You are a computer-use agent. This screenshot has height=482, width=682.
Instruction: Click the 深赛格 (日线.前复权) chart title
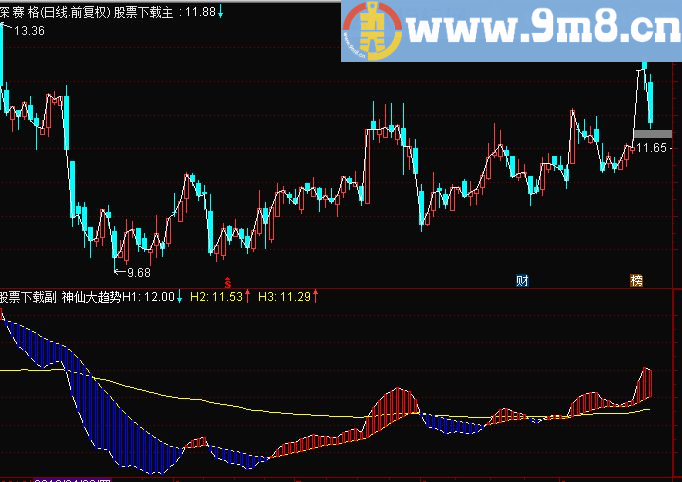point(54,12)
